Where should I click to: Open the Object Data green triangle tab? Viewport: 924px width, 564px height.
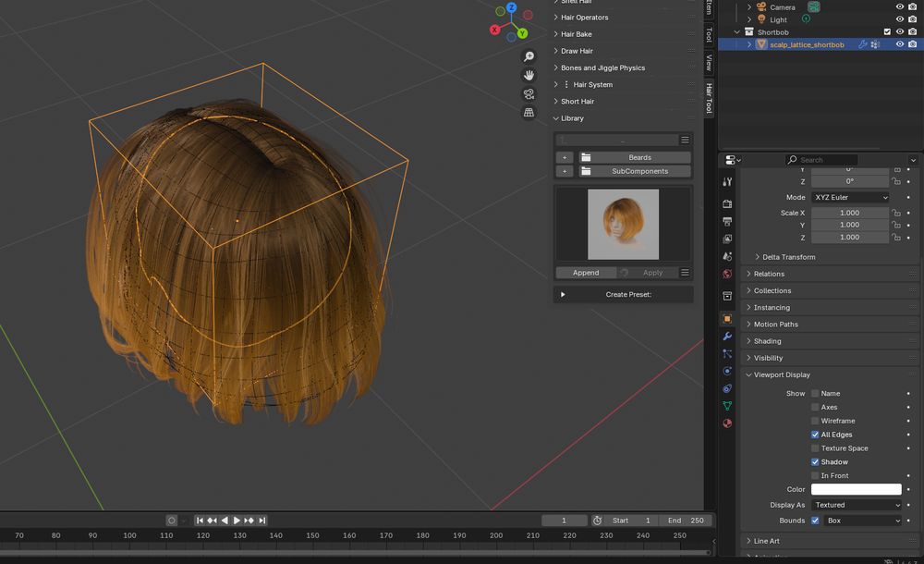727,406
